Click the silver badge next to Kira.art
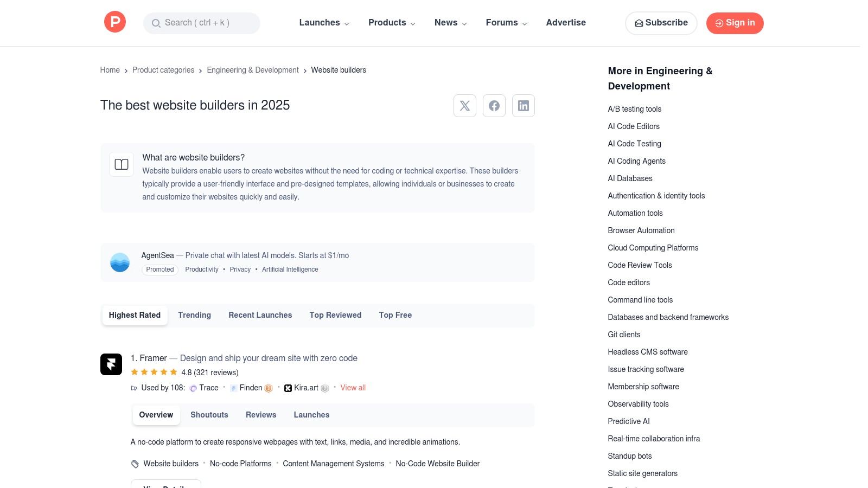The width and height of the screenshot is (868, 488). tap(325, 388)
